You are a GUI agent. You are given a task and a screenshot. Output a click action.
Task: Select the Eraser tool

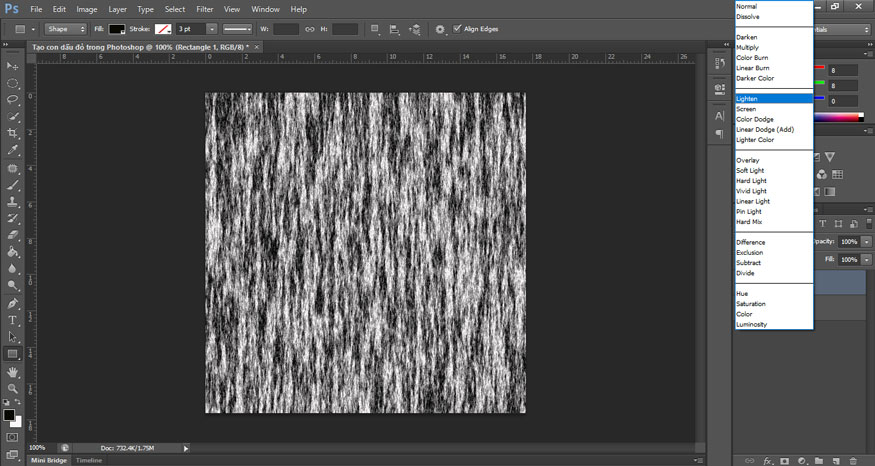tap(12, 236)
